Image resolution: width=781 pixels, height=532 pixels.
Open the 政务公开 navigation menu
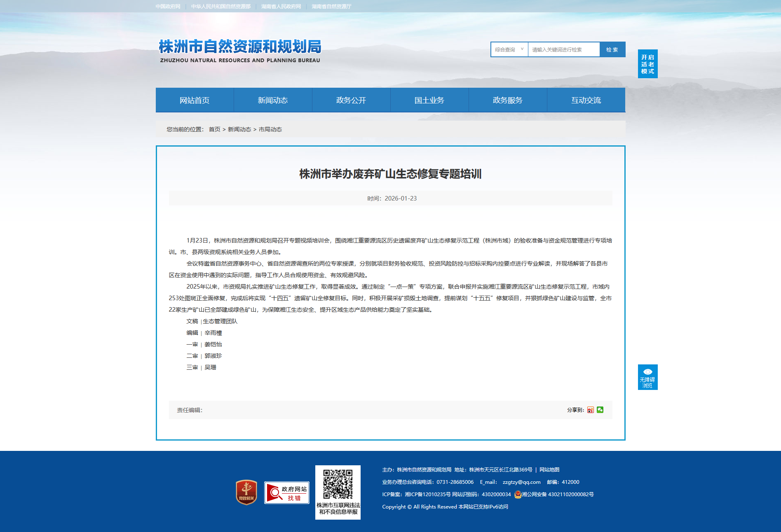click(351, 100)
